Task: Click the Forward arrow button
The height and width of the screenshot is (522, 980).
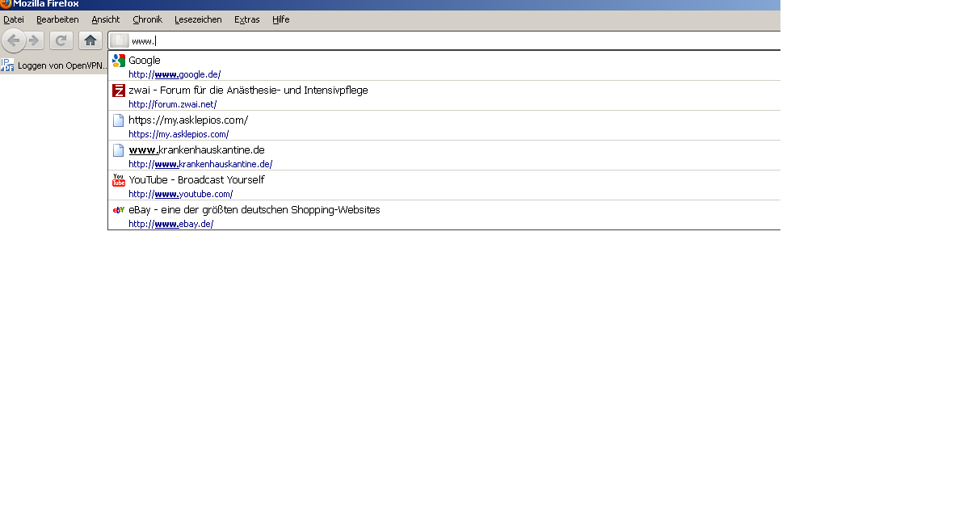Action: point(34,40)
